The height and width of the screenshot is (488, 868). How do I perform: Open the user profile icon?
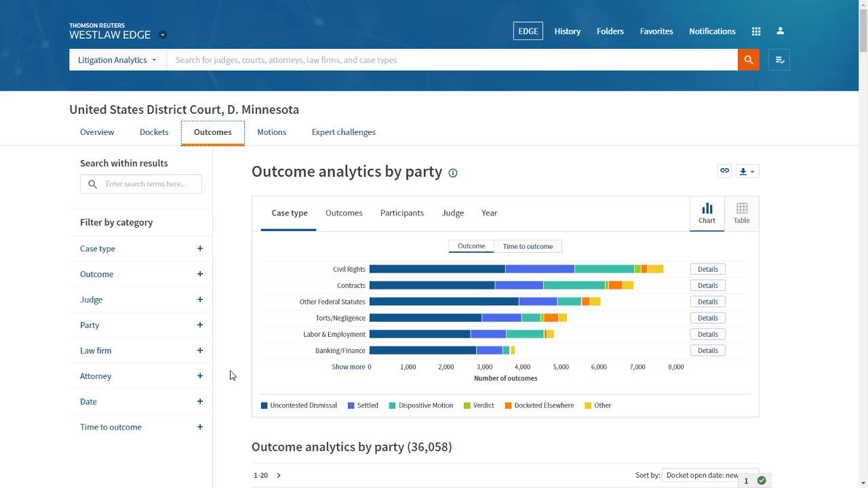coord(781,31)
